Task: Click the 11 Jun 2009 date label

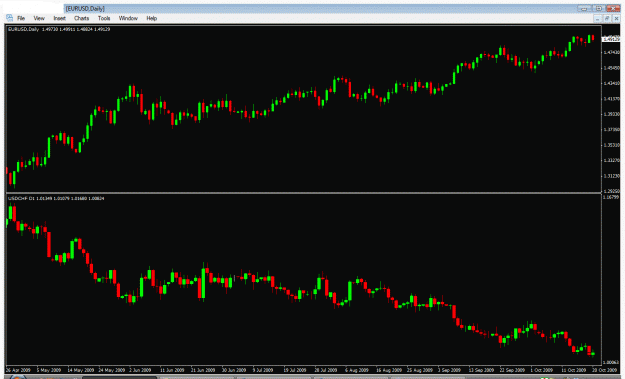Action: point(172,370)
